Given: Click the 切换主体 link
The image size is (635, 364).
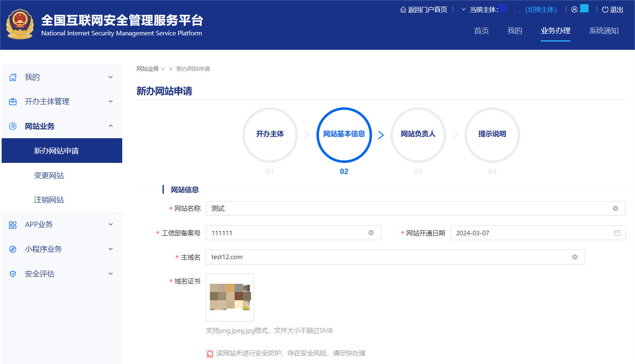Looking at the screenshot, I should pos(540,9).
